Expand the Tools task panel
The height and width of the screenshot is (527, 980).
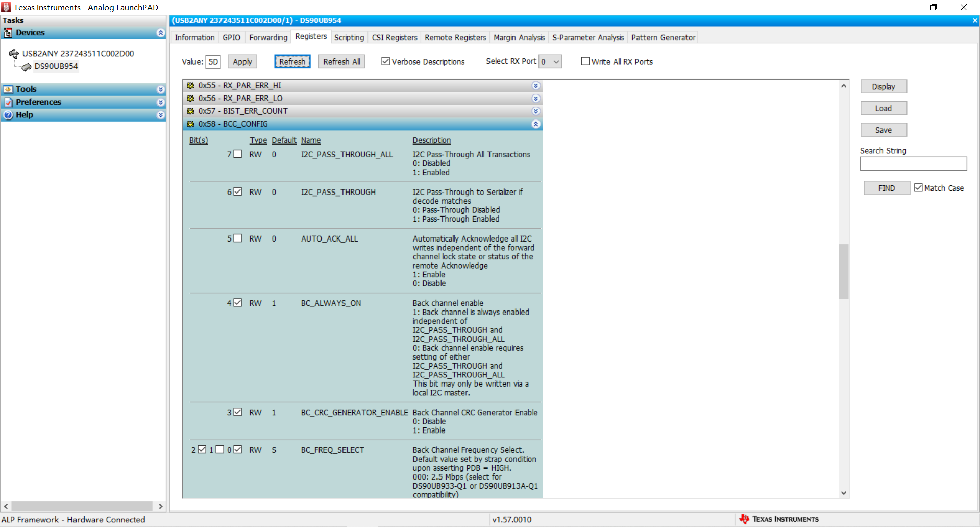pos(161,89)
